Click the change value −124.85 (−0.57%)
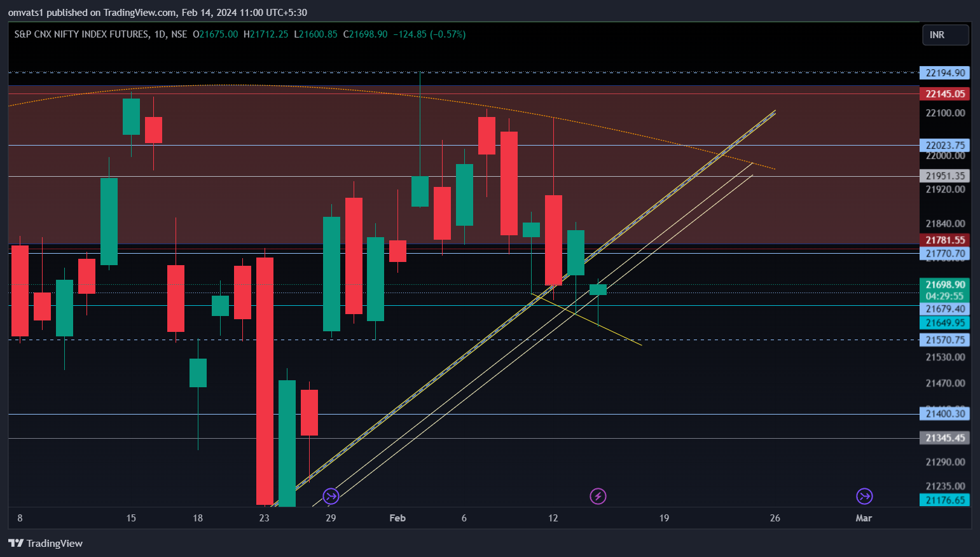 429,34
